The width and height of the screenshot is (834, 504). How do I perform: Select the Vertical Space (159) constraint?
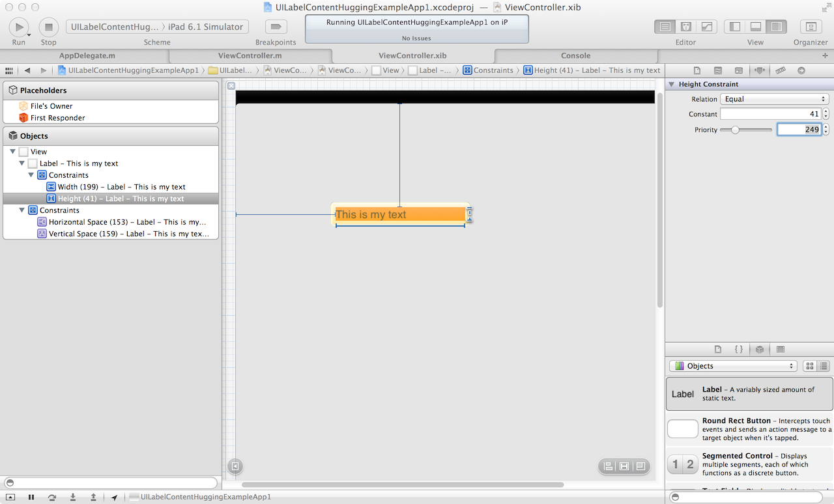111,234
